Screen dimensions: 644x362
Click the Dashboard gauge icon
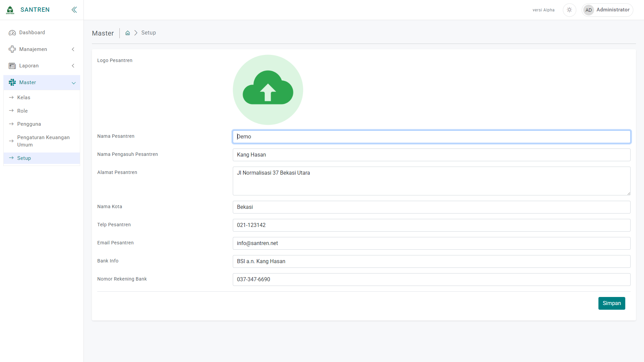tap(12, 33)
